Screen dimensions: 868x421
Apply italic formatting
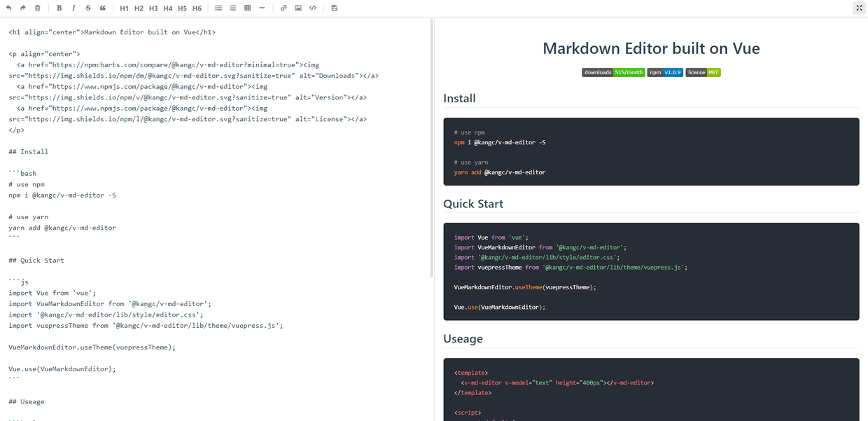pyautogui.click(x=73, y=8)
